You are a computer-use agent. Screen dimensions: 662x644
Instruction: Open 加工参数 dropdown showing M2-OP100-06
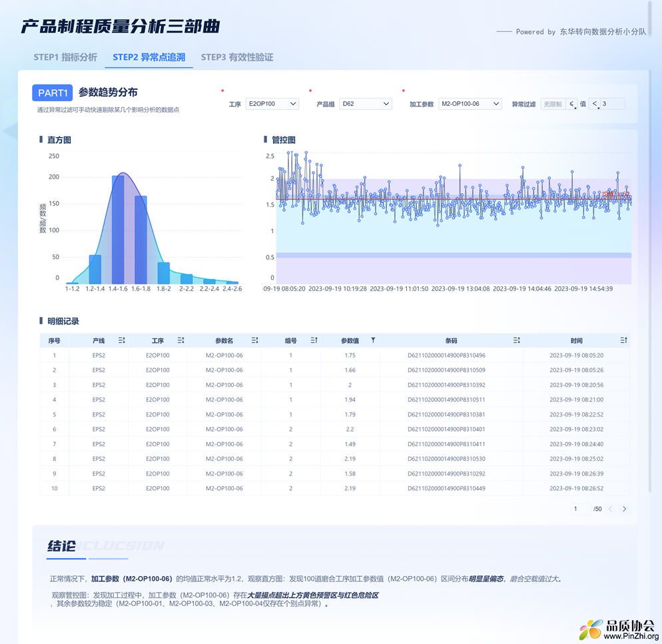pos(470,104)
